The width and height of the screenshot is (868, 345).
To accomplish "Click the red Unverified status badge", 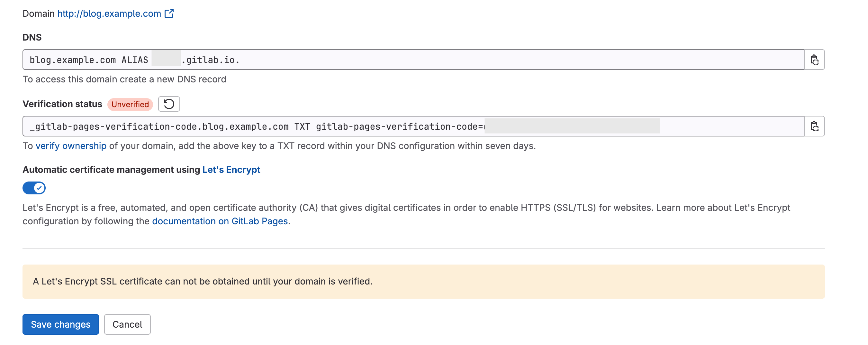I will 130,104.
